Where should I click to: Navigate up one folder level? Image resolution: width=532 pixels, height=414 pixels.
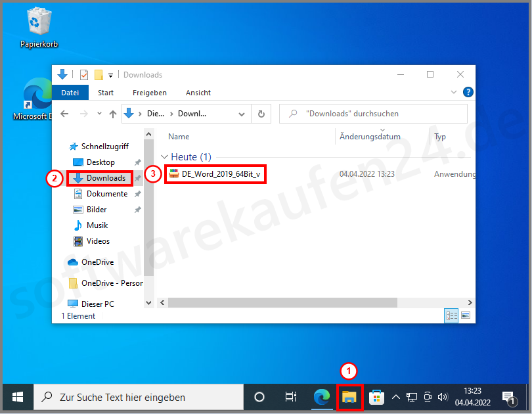point(112,113)
